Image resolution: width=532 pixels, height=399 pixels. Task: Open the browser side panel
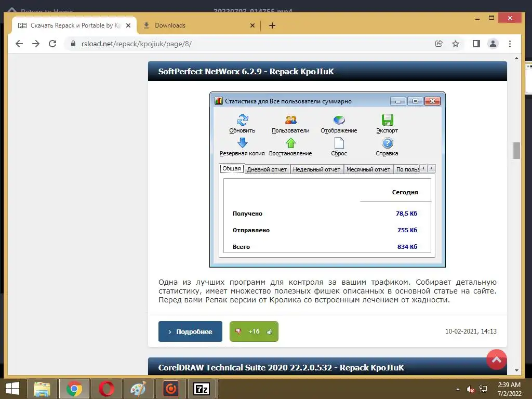click(476, 44)
